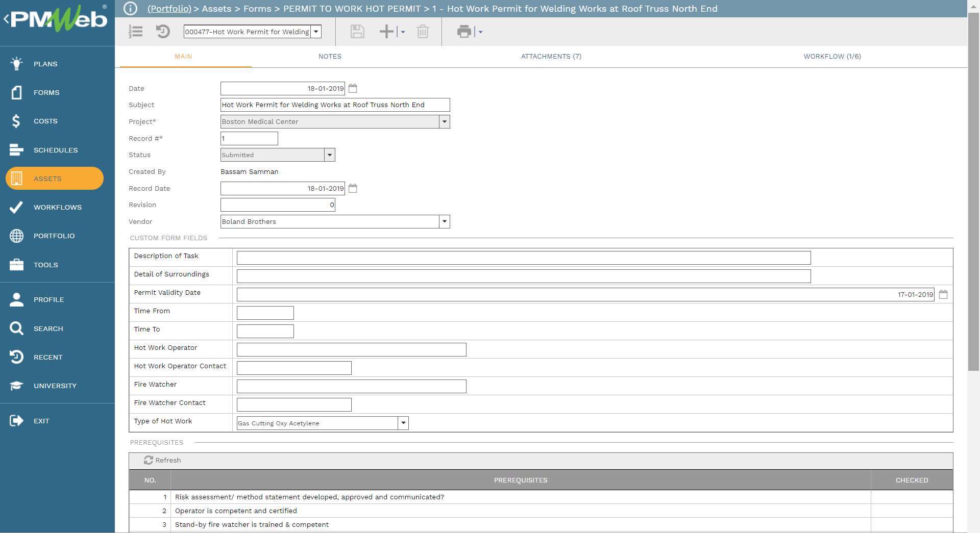This screenshot has width=980, height=533.
Task: Open the University graduation cap icon
Action: 16,386
